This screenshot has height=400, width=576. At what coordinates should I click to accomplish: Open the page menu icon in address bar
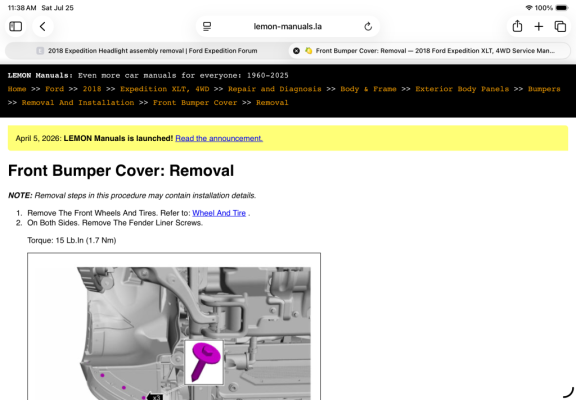[x=207, y=26]
